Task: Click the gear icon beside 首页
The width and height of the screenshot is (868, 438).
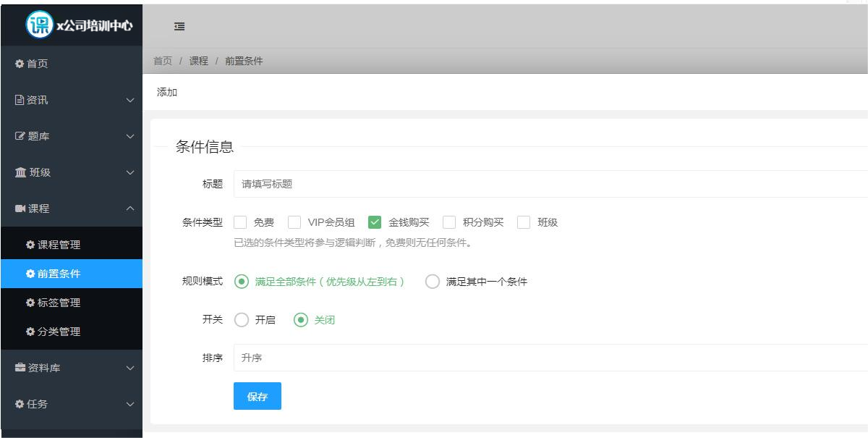Action: 20,64
